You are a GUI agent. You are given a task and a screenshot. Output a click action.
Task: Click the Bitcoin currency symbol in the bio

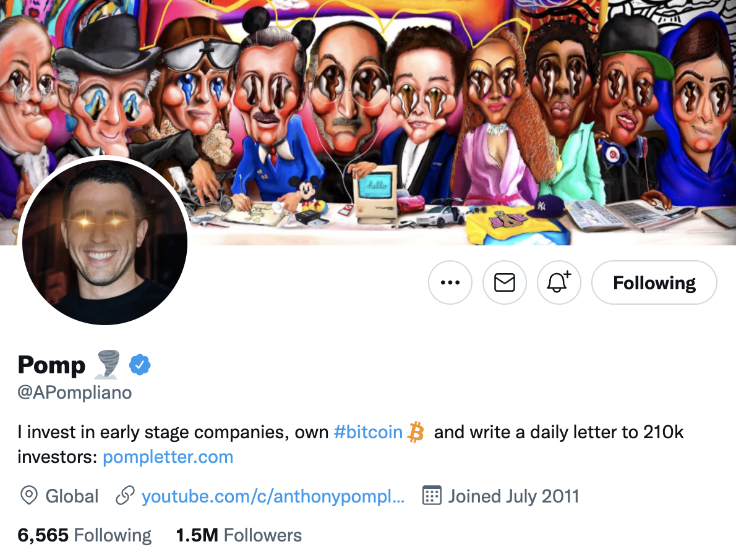415,431
